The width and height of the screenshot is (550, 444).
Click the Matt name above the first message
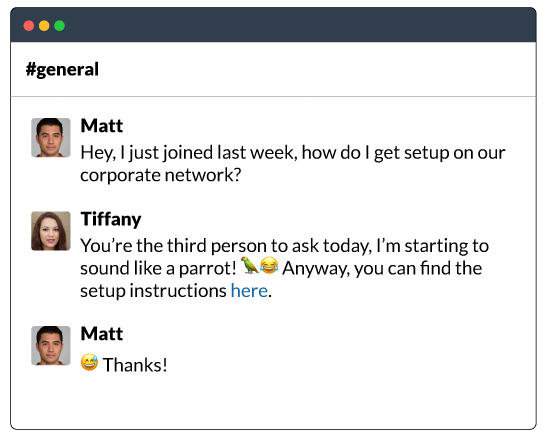click(x=102, y=126)
